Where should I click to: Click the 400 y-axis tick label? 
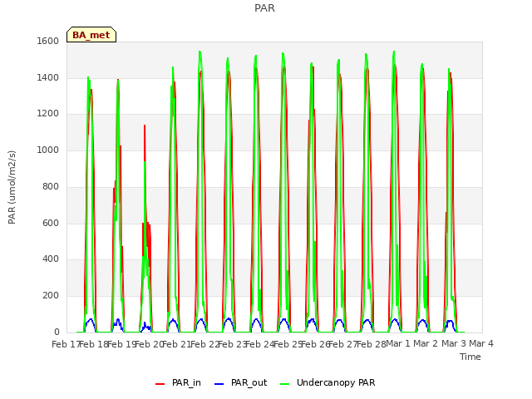point(51,259)
